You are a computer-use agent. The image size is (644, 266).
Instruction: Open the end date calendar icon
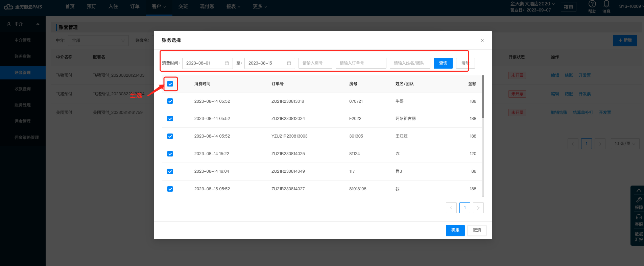click(x=289, y=63)
